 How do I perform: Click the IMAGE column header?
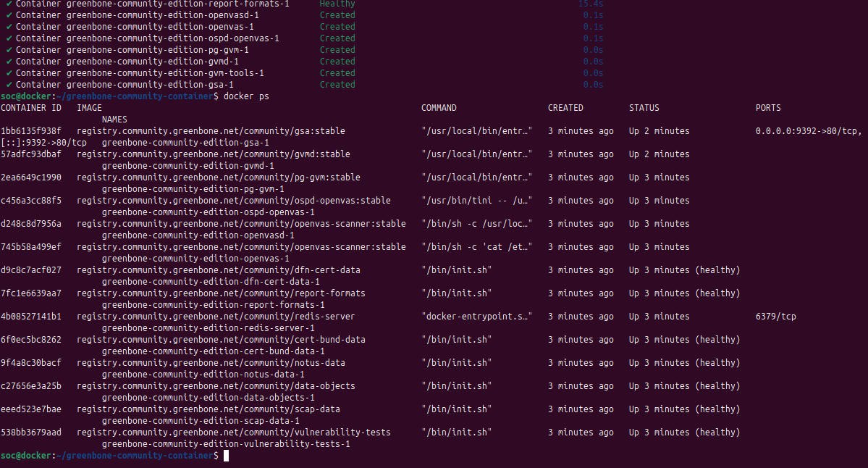click(89, 108)
